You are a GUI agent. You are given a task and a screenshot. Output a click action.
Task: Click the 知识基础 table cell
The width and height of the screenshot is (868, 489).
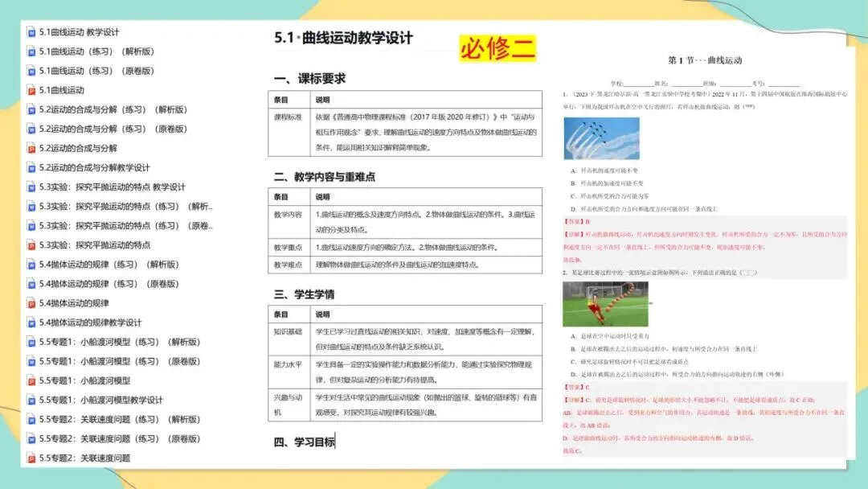point(289,339)
